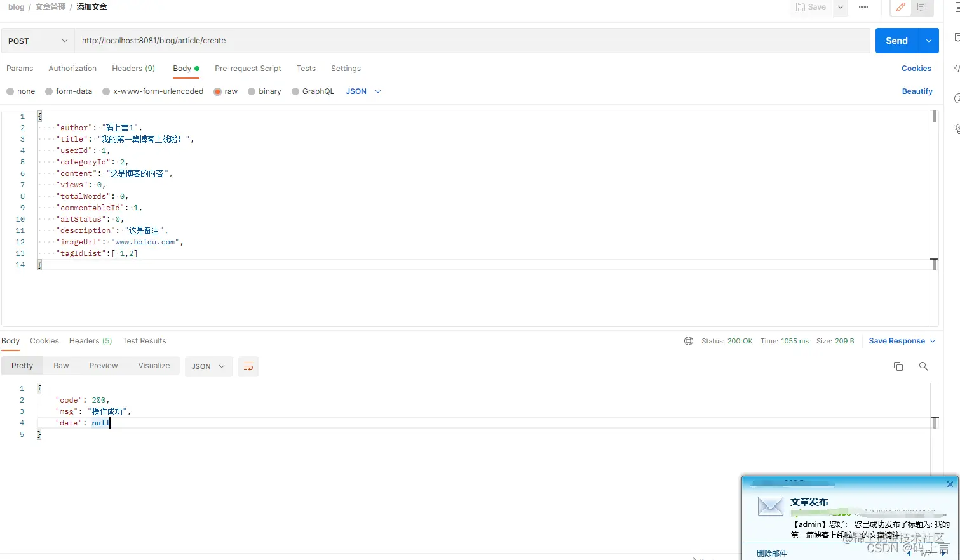The width and height of the screenshot is (960, 560).
Task: Click the wrap lines icon in response toolbar
Action: point(248,366)
